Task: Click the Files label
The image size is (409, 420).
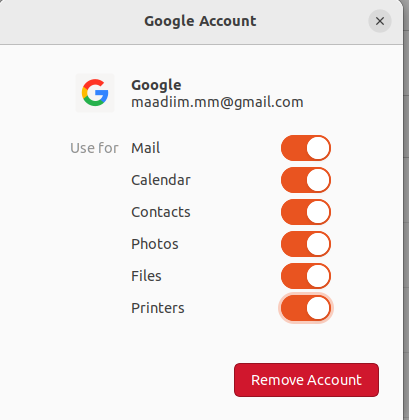Action: coord(146,276)
